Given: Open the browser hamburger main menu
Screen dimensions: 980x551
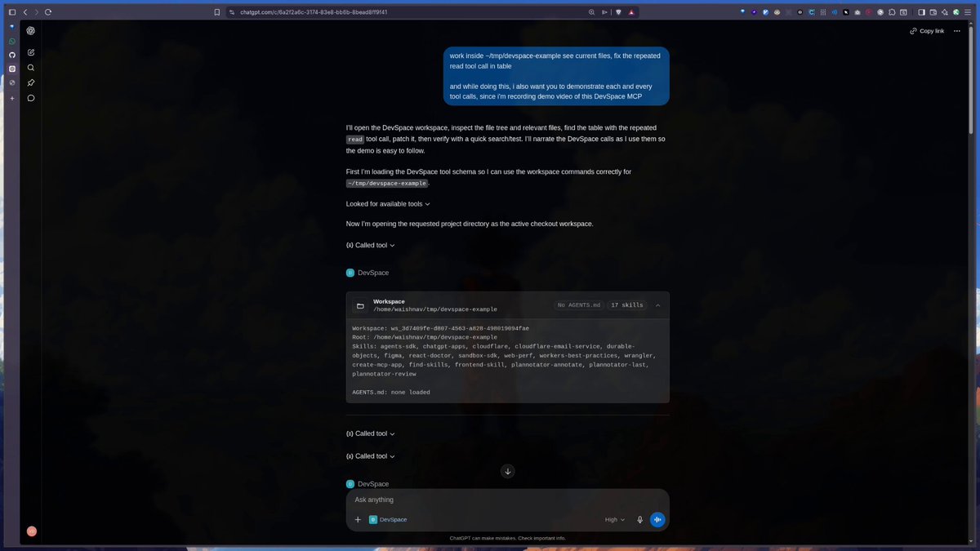Looking at the screenshot, I should [968, 12].
